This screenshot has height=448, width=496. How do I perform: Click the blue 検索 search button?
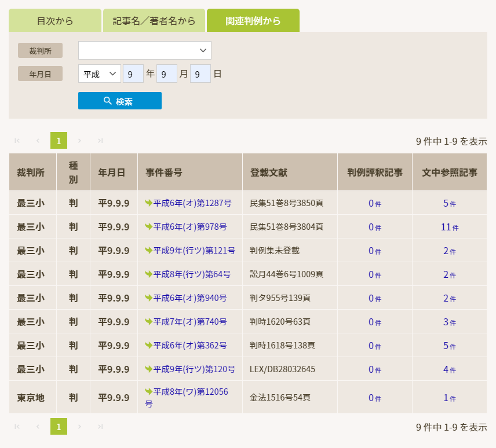120,101
